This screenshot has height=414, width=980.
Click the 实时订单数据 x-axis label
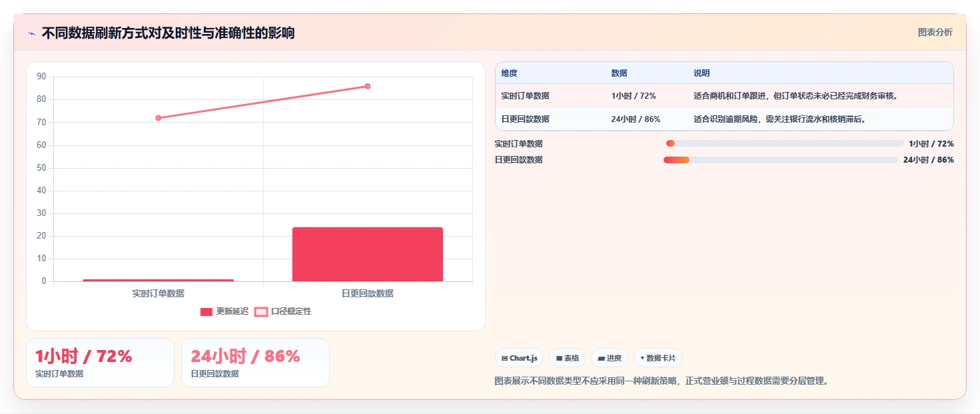pos(158,293)
